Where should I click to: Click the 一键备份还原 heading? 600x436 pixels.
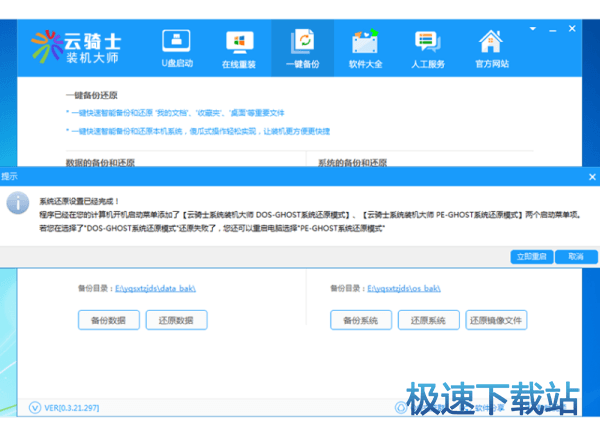pyautogui.click(x=91, y=95)
